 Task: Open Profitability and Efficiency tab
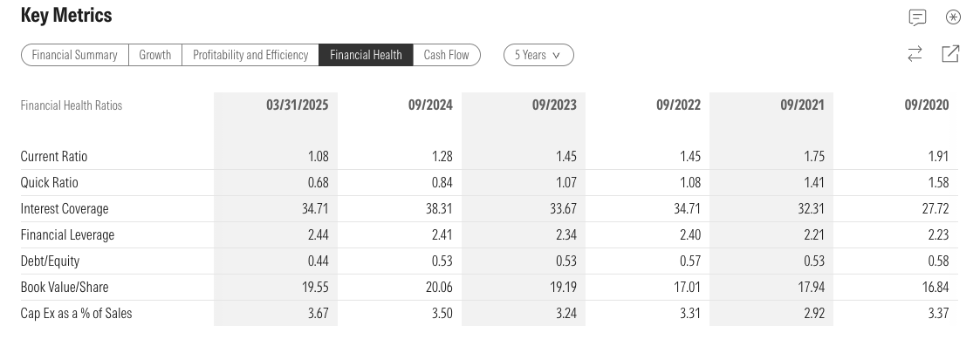pyautogui.click(x=250, y=55)
